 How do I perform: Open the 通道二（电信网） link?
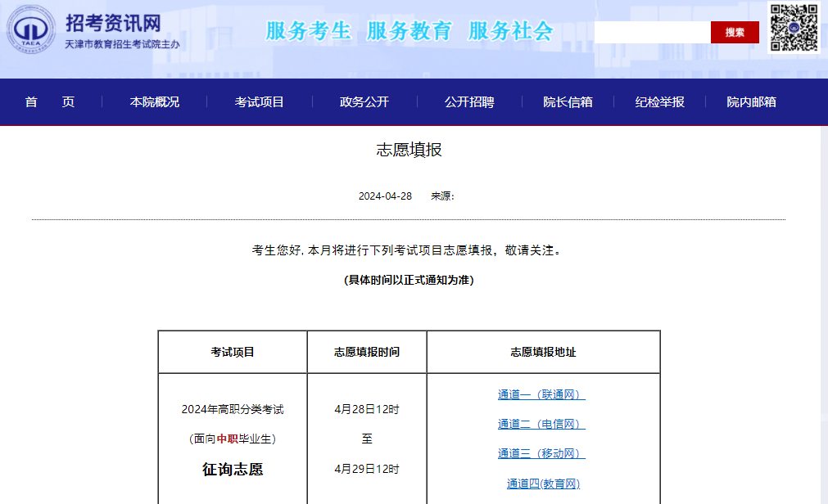pyautogui.click(x=541, y=424)
